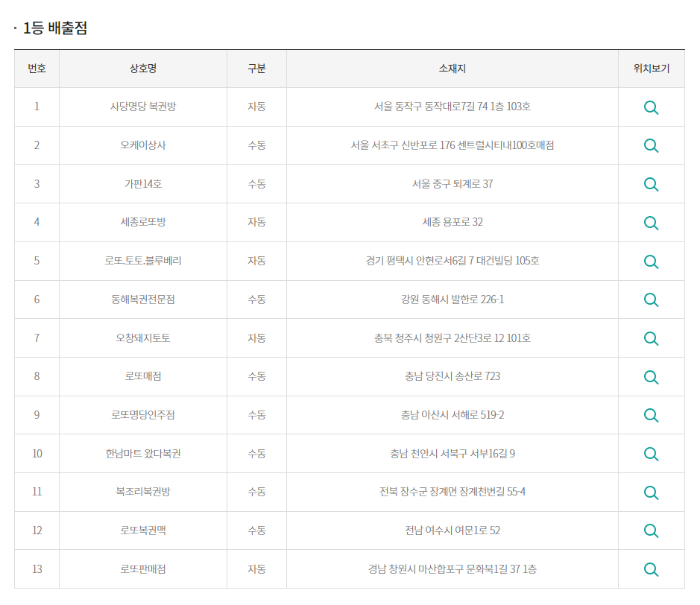
Task: Click 자동 in the 로또판매점 row
Action: (x=256, y=569)
